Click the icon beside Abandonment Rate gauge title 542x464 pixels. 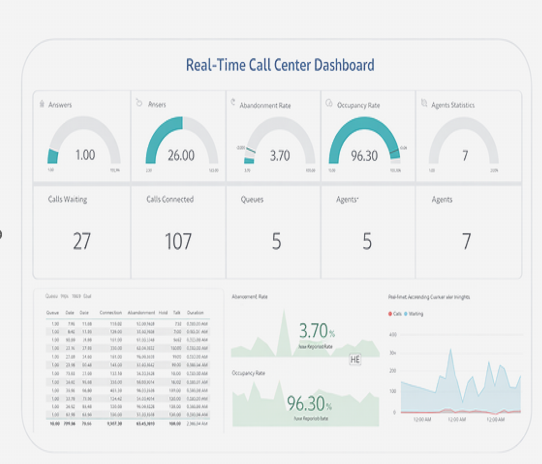(x=233, y=102)
